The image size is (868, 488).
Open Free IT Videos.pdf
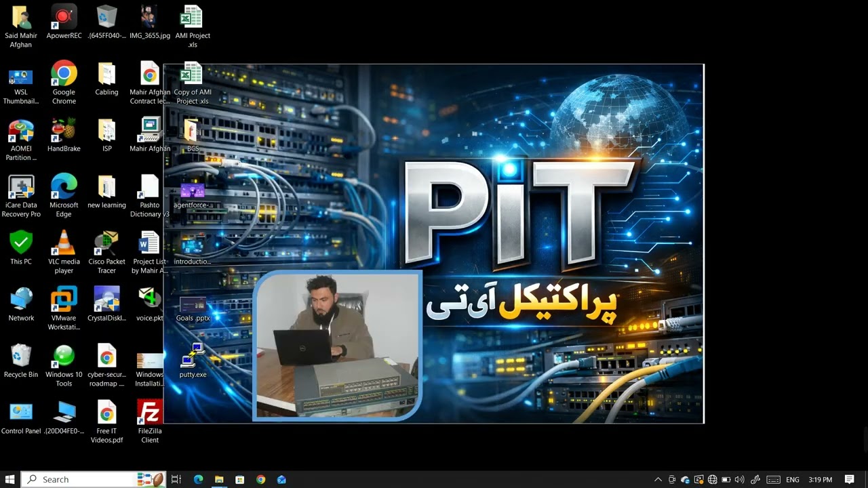tap(106, 422)
